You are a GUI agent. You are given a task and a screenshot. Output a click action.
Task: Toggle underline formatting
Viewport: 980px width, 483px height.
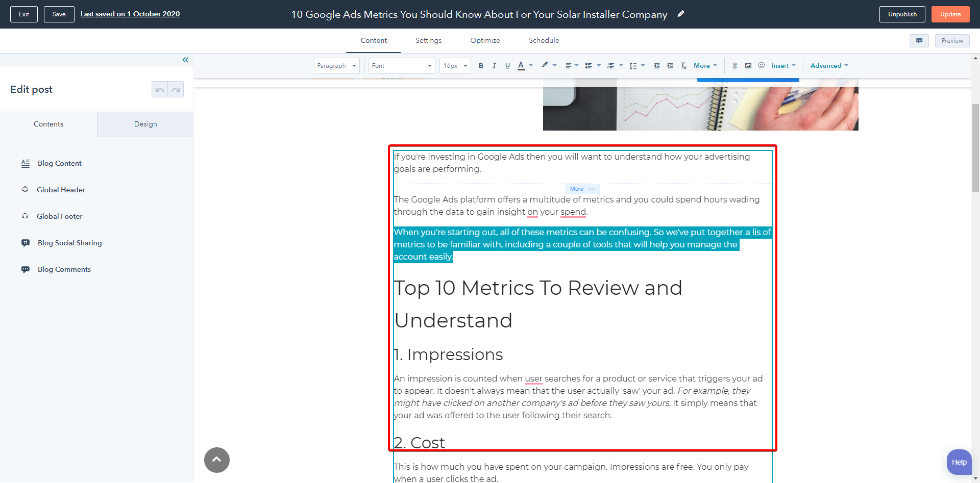[507, 66]
